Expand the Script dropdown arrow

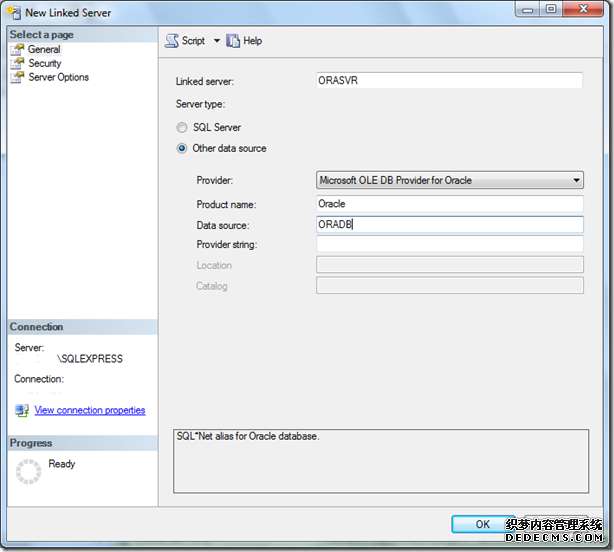click(x=217, y=41)
